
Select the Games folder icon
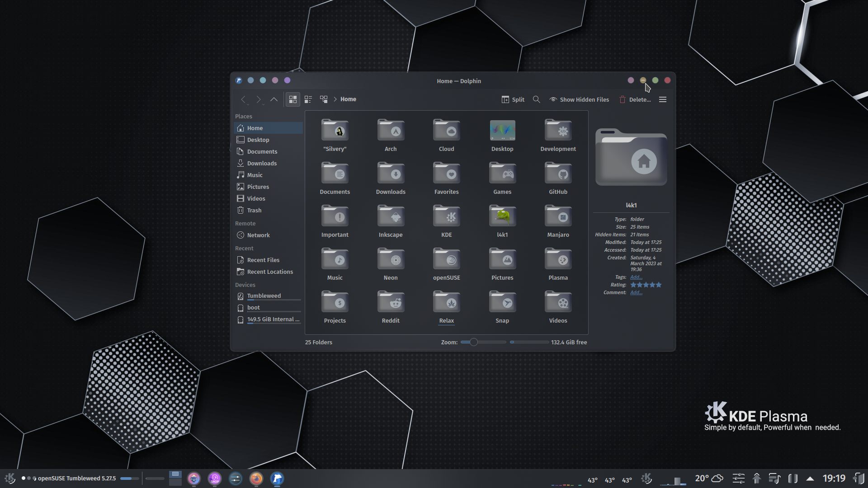[x=503, y=173]
